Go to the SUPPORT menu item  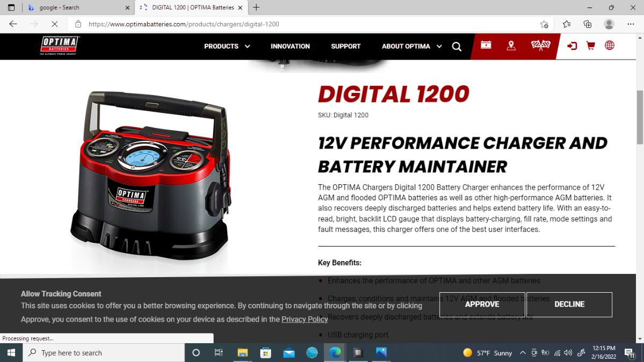tap(346, 46)
